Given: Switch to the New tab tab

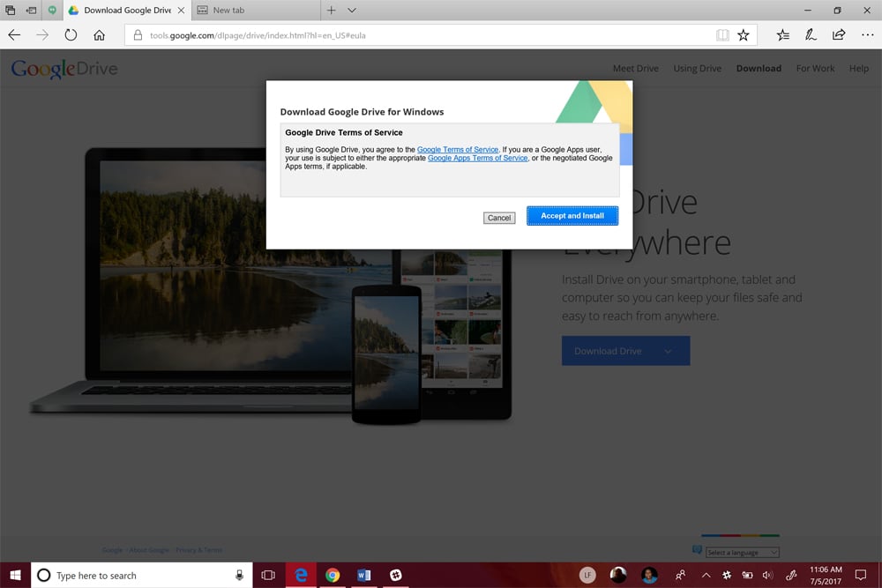Looking at the screenshot, I should point(256,10).
